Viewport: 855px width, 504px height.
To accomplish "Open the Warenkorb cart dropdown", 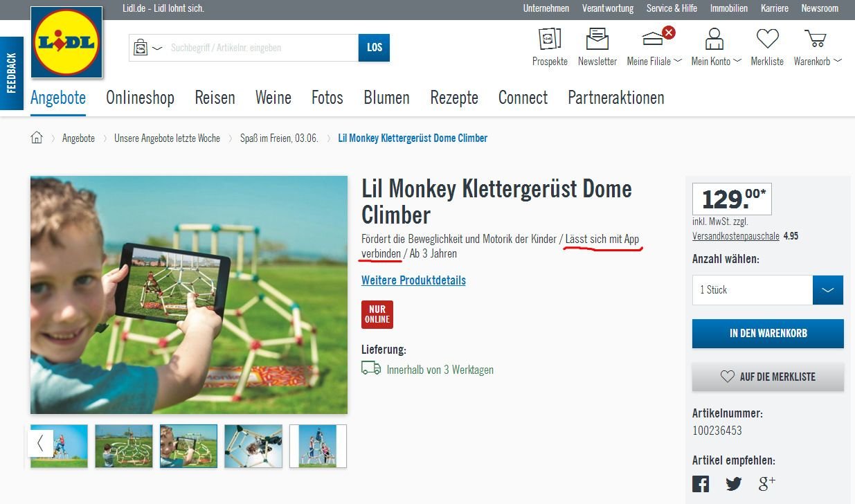I will tap(818, 46).
